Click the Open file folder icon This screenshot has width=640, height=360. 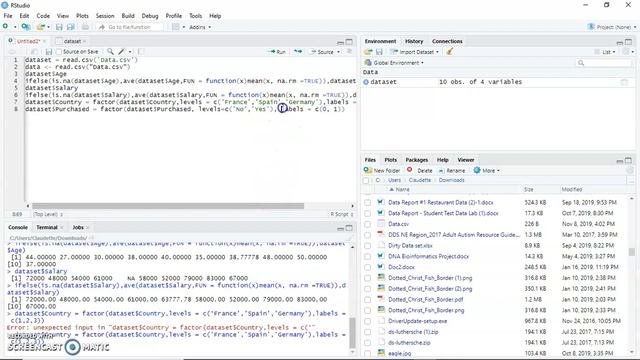pyautogui.click(x=40, y=27)
